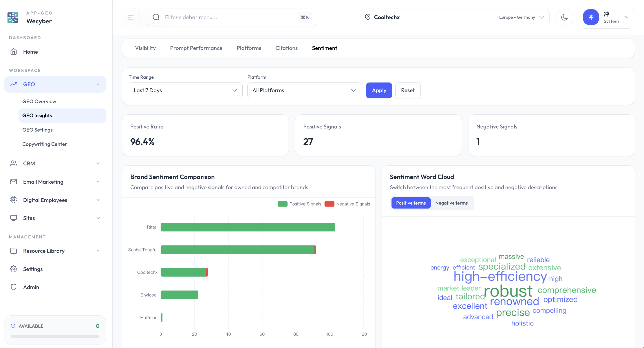Open Home from the house icon
Viewport: 644px width, 348px height.
14,52
